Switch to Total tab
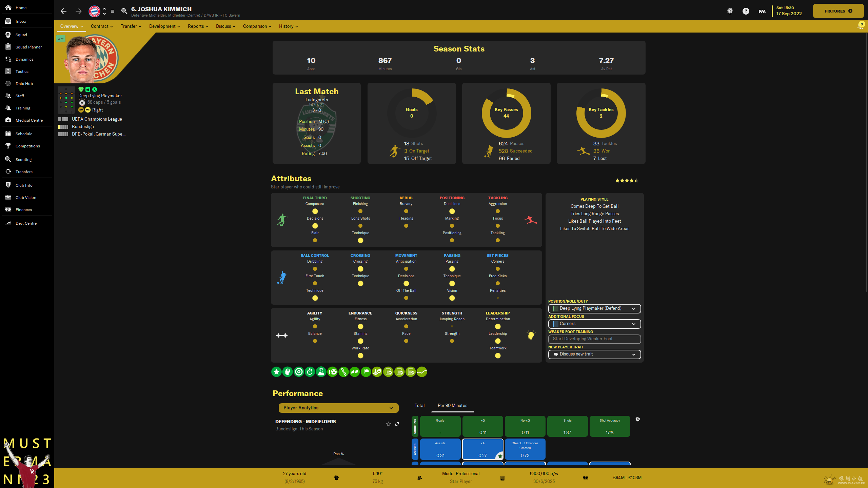Screen dimensions: 868x488 419,405
